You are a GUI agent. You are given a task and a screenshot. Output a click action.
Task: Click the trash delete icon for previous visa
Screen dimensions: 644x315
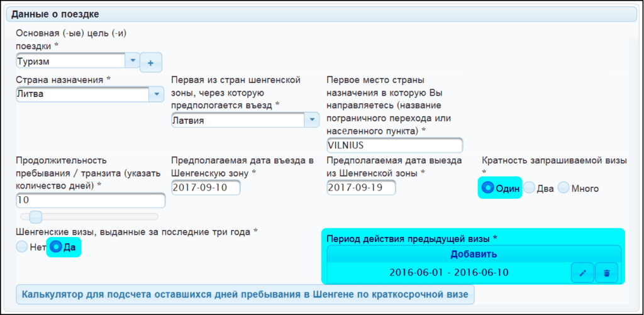point(607,272)
